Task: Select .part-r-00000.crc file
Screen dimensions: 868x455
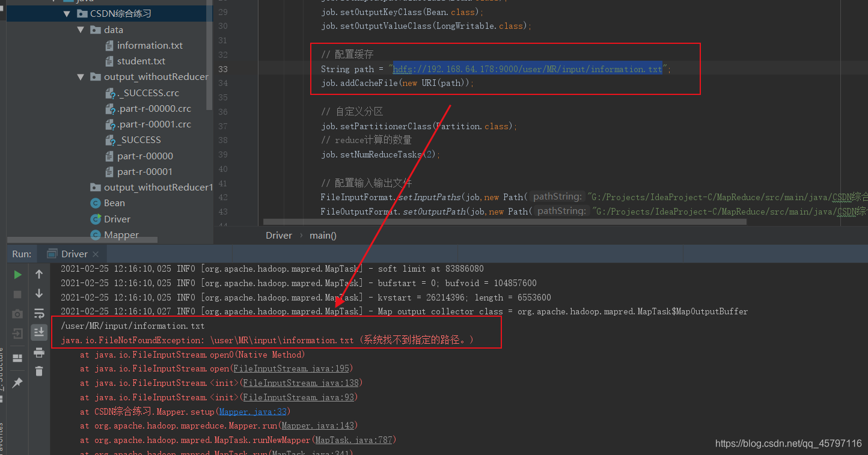Action: click(x=154, y=109)
